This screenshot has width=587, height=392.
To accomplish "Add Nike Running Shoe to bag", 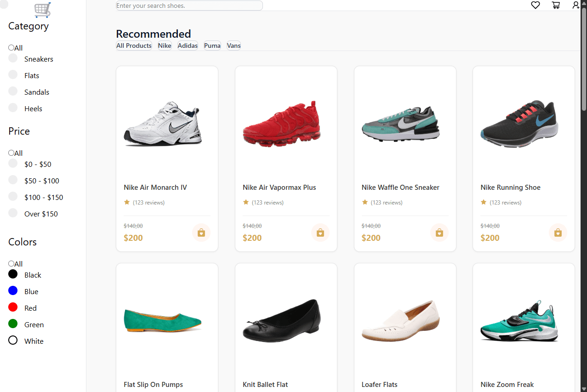I will [558, 233].
